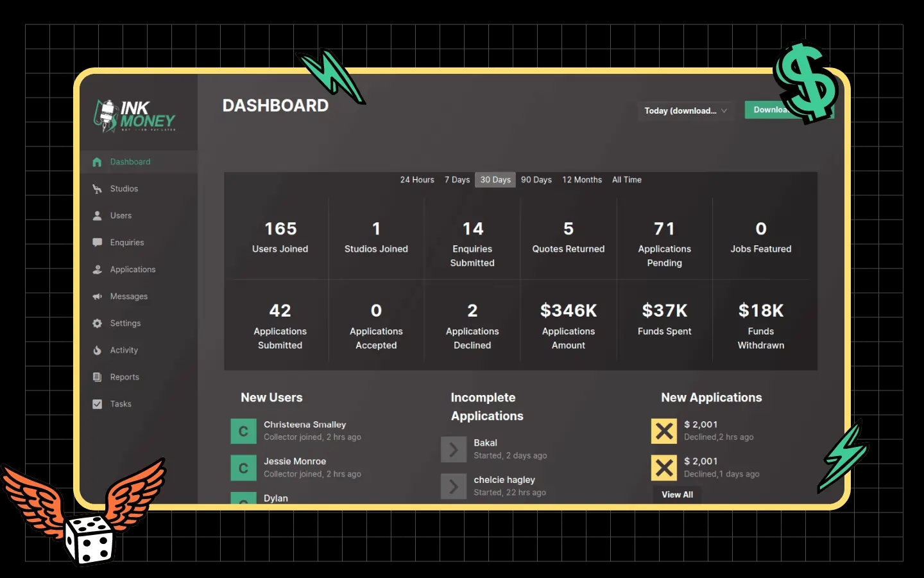This screenshot has width=924, height=578.
Task: Open the Dashboard menu label
Action: tap(130, 162)
